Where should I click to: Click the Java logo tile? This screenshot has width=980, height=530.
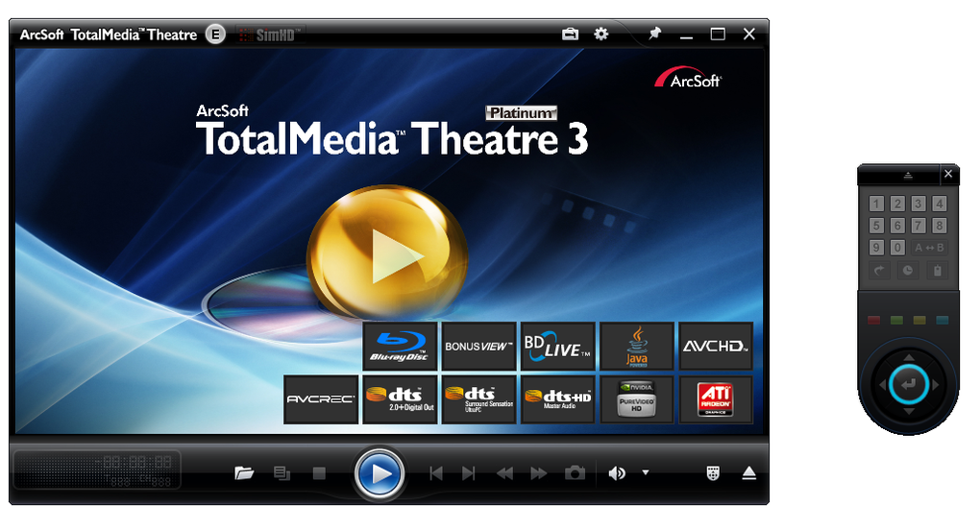637,347
